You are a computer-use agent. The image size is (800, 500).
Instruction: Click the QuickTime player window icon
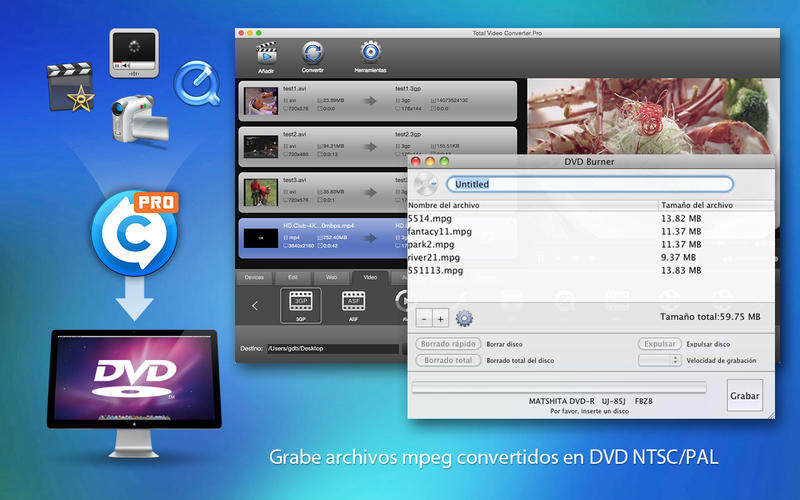click(x=134, y=54)
